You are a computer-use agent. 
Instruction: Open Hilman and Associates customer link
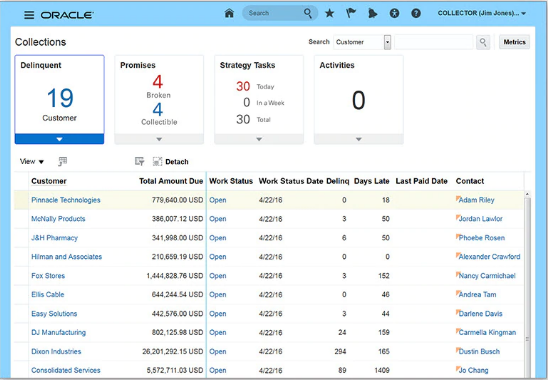click(66, 257)
